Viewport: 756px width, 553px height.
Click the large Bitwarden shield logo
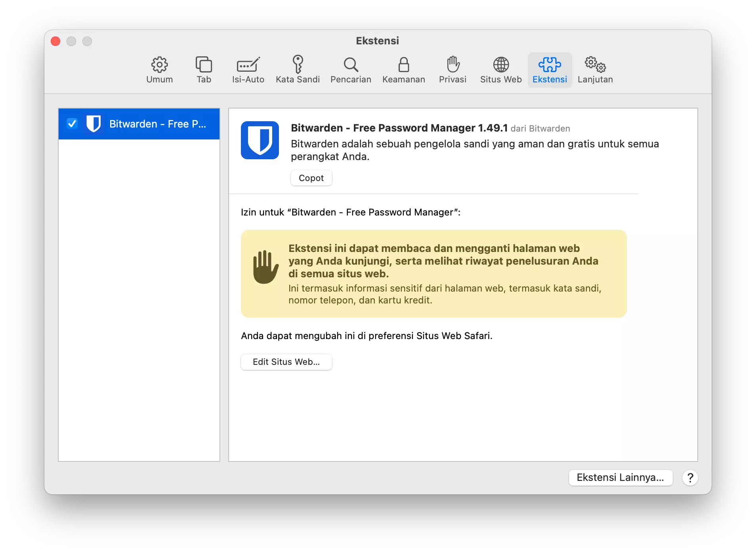260,140
